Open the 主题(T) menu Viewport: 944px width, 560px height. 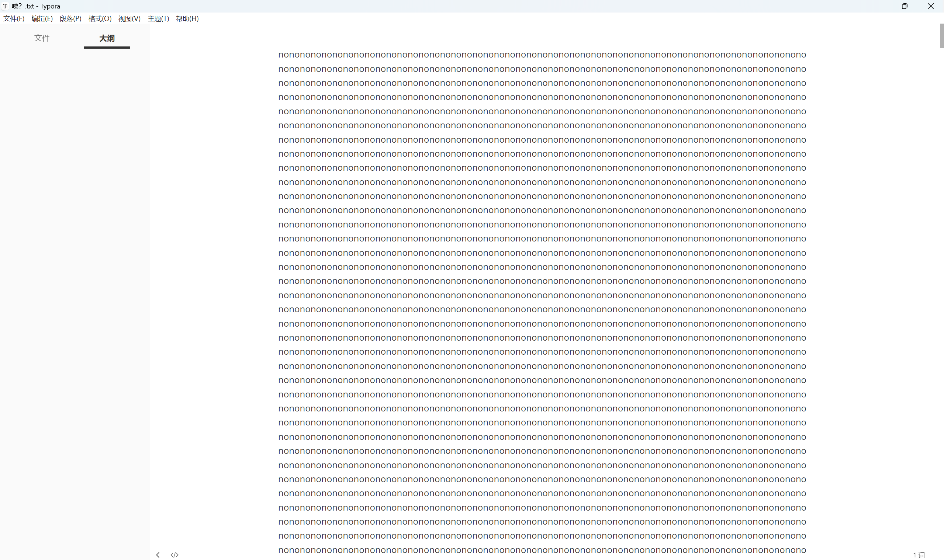(158, 19)
